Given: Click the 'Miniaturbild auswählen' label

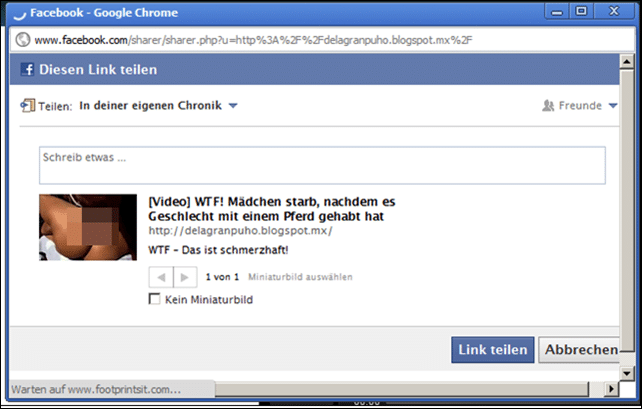Looking at the screenshot, I should click(x=300, y=277).
